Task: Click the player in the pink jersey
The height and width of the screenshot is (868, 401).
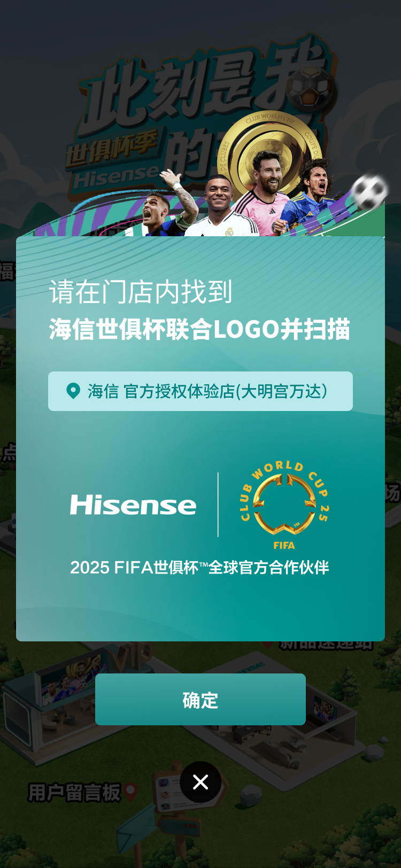Action: click(x=263, y=194)
